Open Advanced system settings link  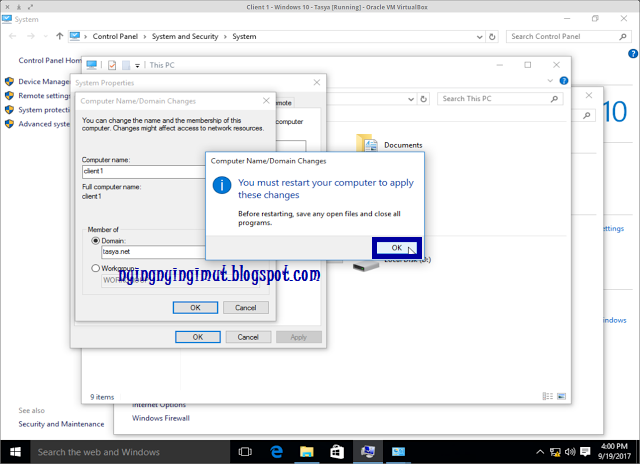(44, 124)
